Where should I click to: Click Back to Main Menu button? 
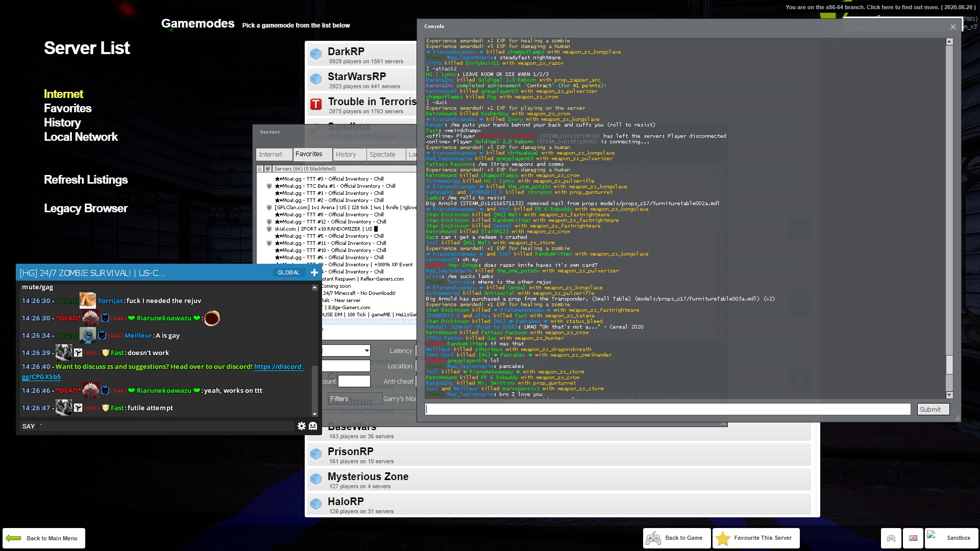(x=44, y=538)
